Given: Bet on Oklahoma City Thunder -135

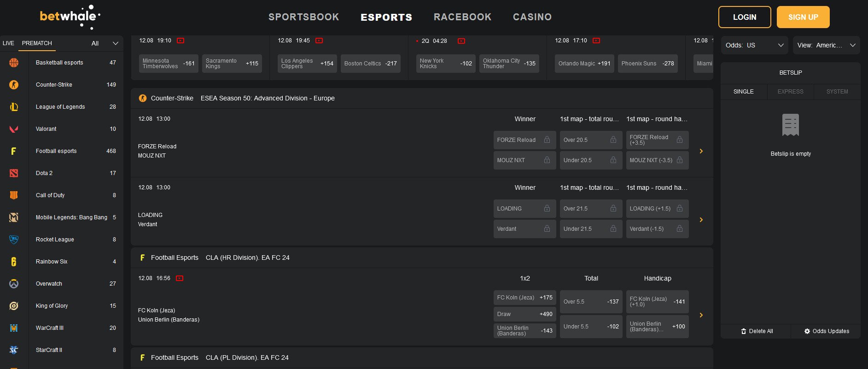Looking at the screenshot, I should (509, 64).
